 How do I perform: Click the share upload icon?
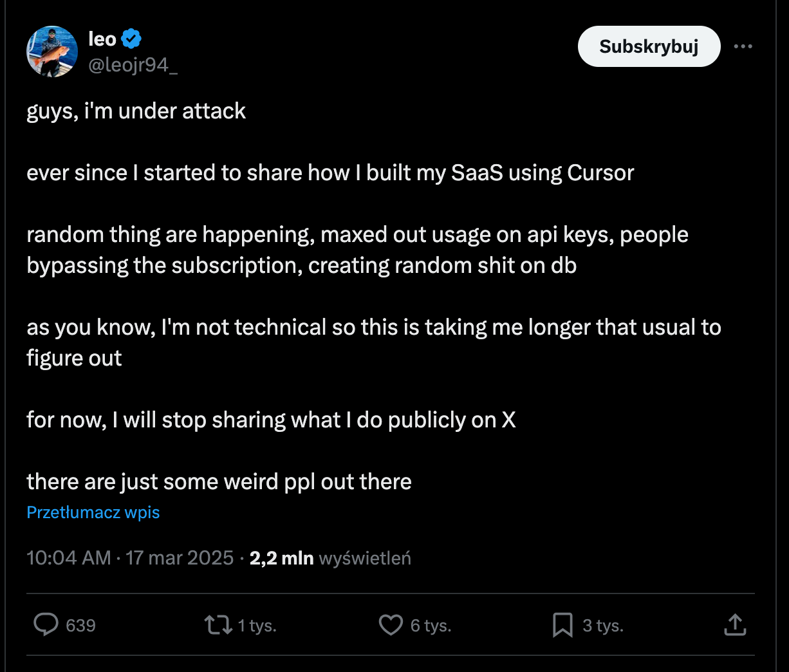click(735, 624)
